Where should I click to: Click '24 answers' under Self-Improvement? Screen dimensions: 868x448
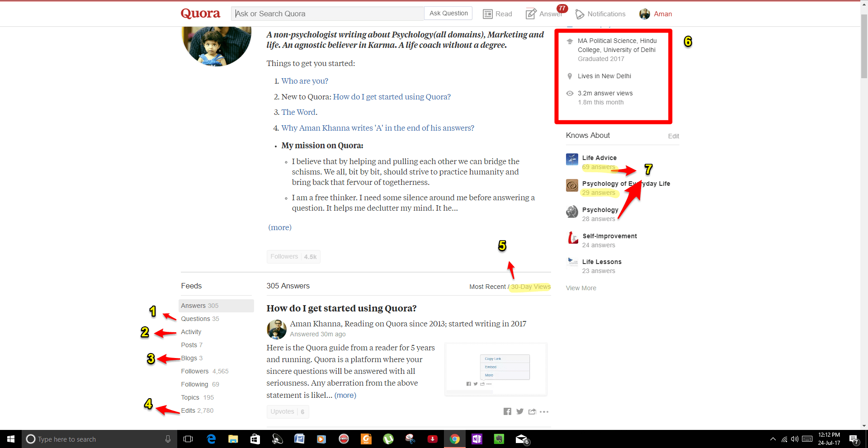click(x=599, y=245)
